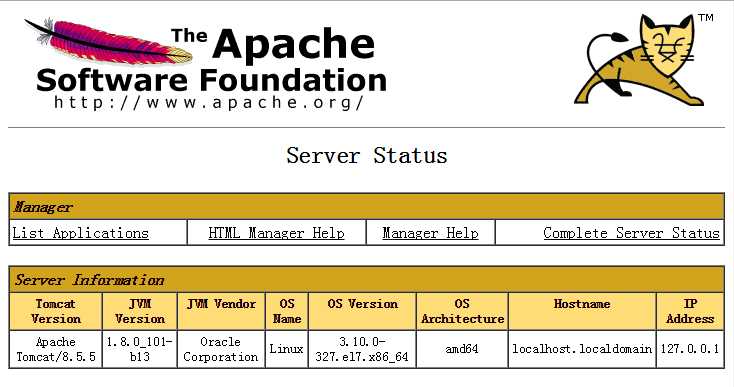The height and width of the screenshot is (387, 734).
Task: Click the IP Address column header
Action: (x=690, y=311)
